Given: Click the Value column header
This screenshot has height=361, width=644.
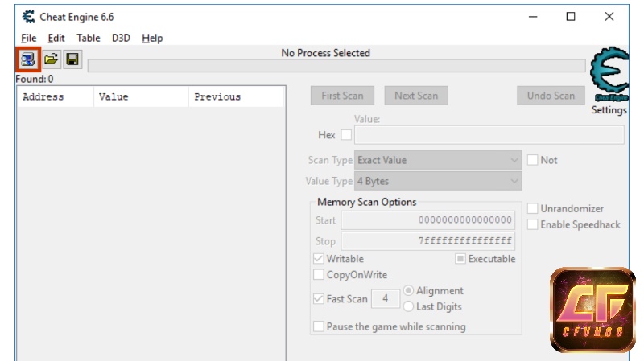Looking at the screenshot, I should point(142,97).
